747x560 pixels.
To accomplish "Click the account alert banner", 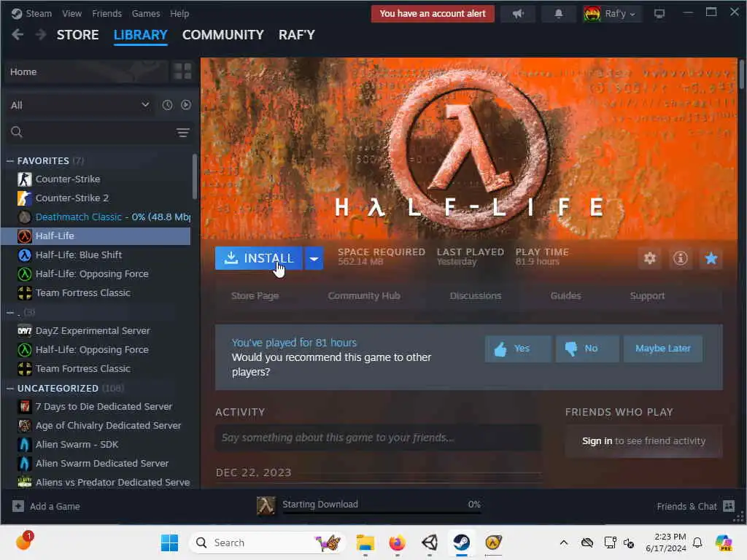I will (x=433, y=14).
